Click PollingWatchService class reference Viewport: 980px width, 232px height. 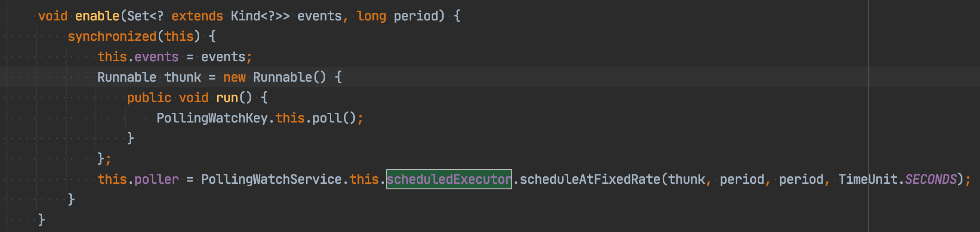pyautogui.click(x=271, y=179)
